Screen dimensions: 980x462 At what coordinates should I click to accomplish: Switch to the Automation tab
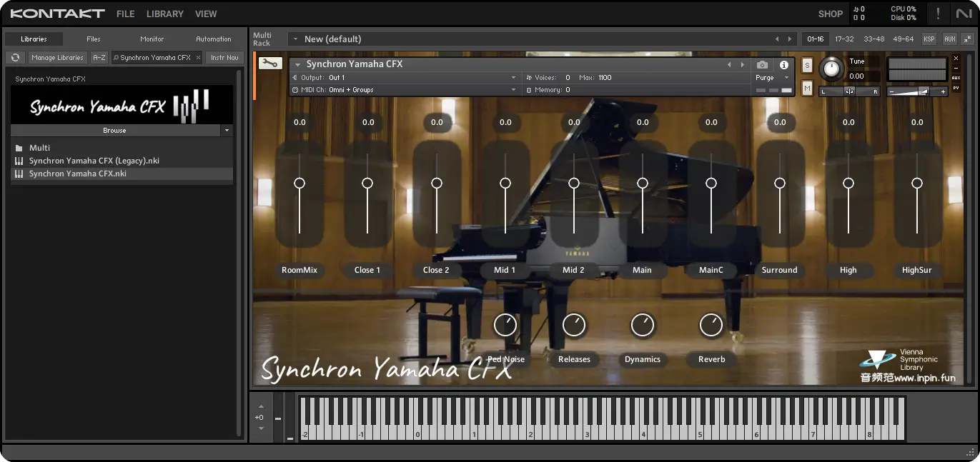coord(214,39)
